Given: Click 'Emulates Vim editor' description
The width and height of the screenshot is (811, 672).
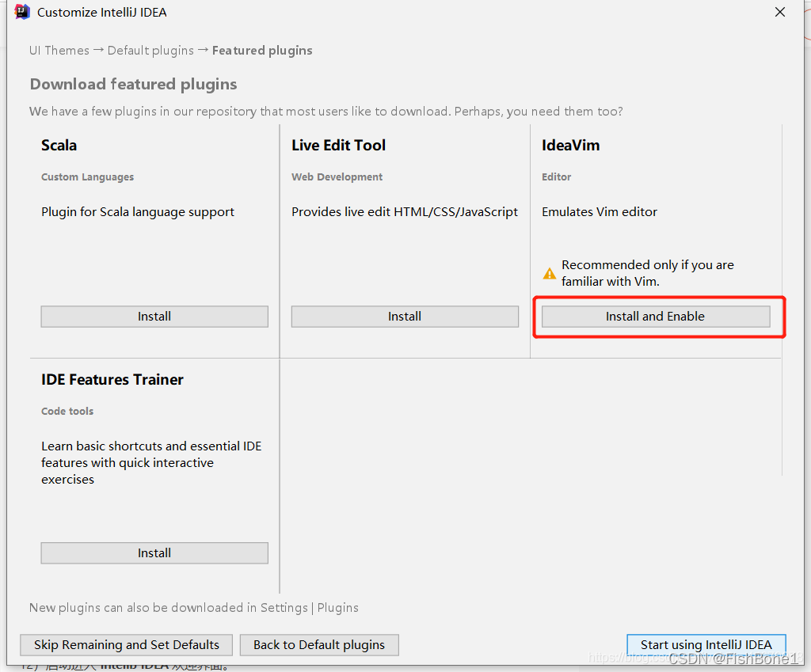Looking at the screenshot, I should coord(600,212).
